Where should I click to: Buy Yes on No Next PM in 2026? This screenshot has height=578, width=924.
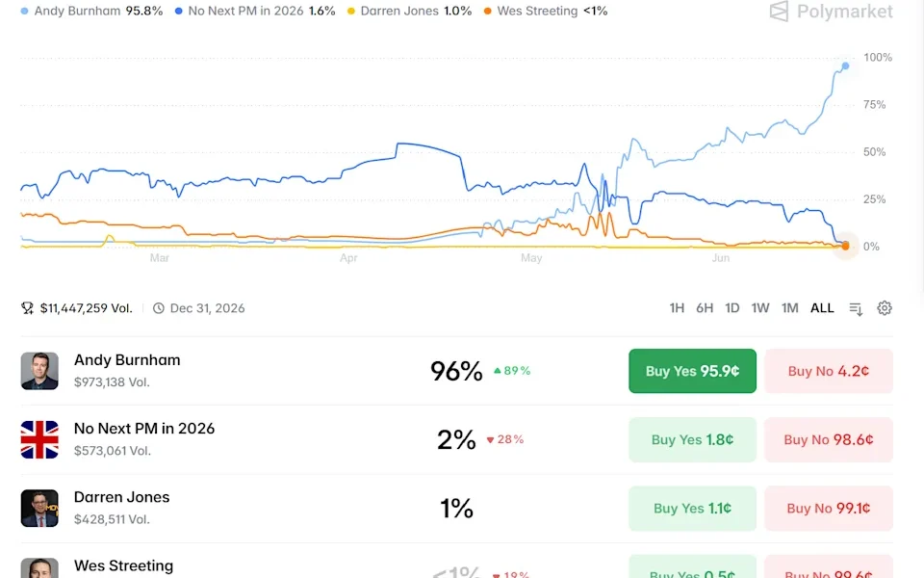tap(692, 439)
